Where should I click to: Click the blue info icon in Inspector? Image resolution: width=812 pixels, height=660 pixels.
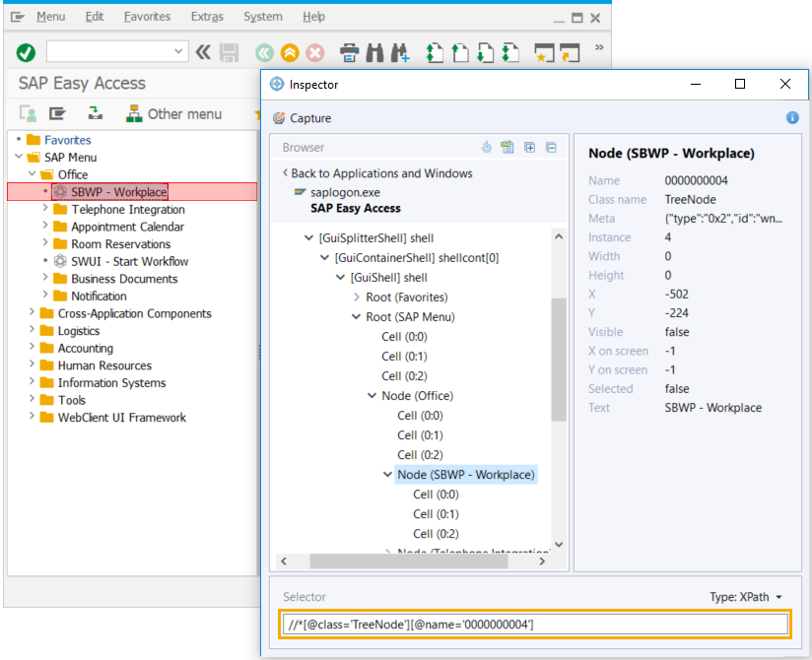(792, 117)
